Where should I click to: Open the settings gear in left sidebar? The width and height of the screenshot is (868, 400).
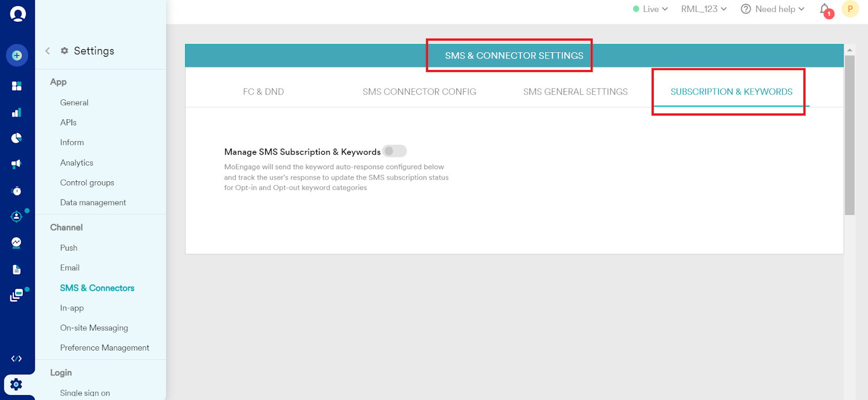[x=16, y=384]
